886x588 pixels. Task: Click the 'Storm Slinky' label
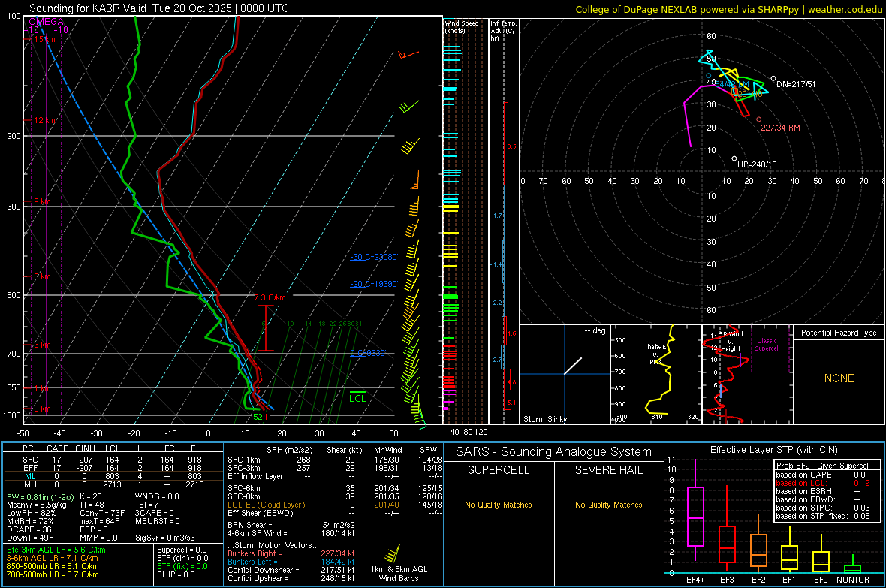click(x=544, y=419)
